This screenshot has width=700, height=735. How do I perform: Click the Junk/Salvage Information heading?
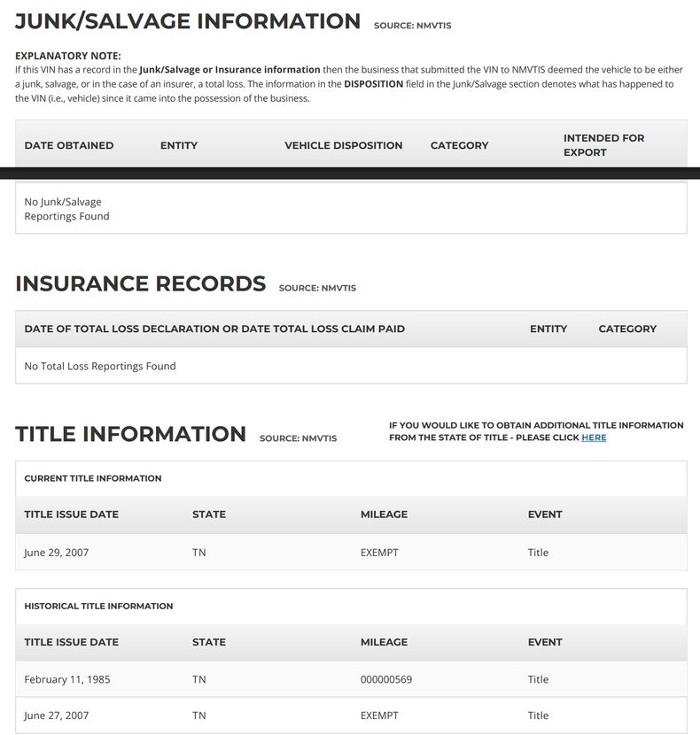pos(188,21)
